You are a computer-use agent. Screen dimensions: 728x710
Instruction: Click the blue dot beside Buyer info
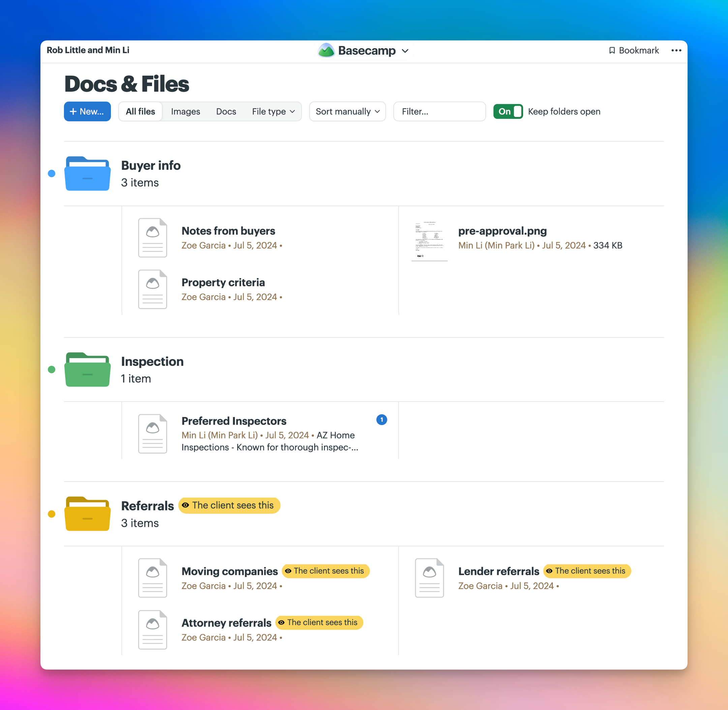coord(52,173)
